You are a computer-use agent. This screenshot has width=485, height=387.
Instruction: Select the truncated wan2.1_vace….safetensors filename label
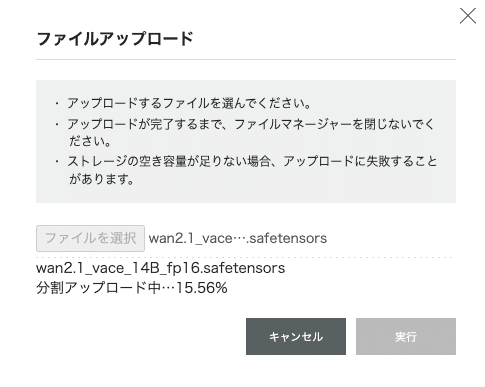(238, 238)
